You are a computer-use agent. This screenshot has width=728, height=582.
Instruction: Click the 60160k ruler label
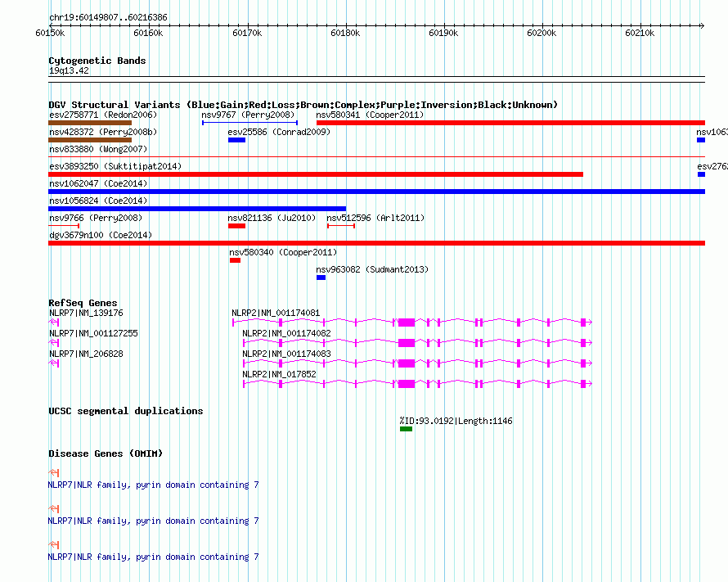(x=148, y=33)
